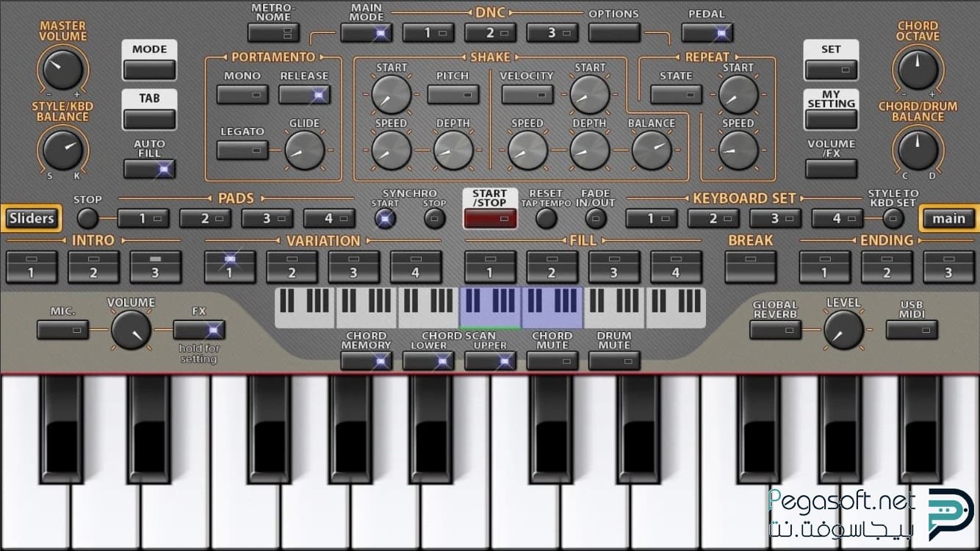
Task: Click the Chord Octave knob
Action: (x=918, y=70)
